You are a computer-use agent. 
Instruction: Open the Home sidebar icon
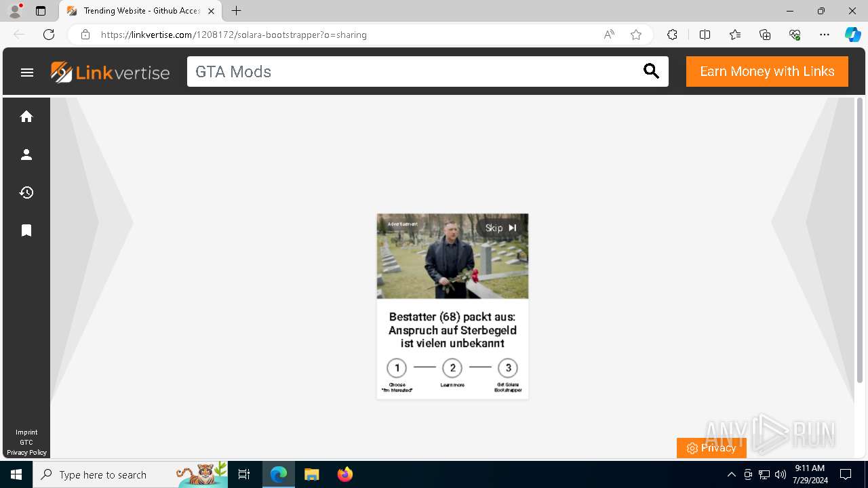[26, 117]
